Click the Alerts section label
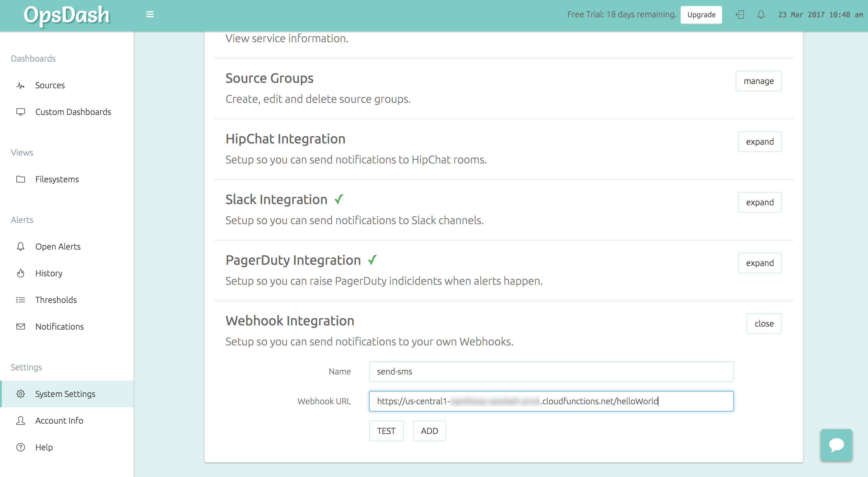This screenshot has width=868, height=477. pyautogui.click(x=22, y=220)
